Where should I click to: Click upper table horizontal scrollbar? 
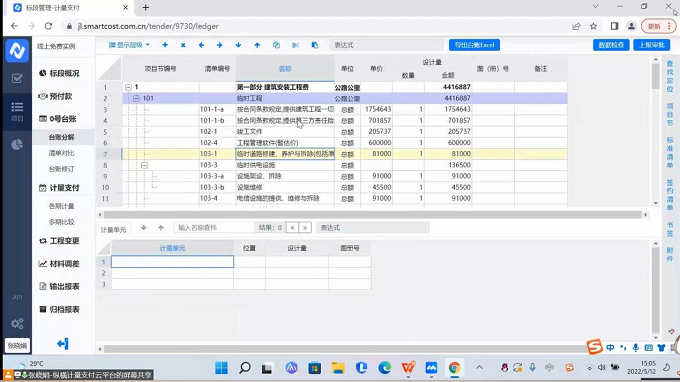pos(373,215)
